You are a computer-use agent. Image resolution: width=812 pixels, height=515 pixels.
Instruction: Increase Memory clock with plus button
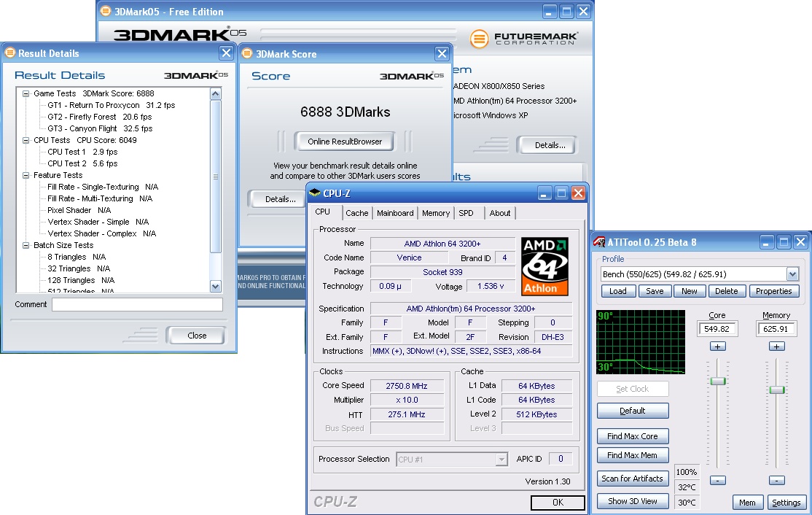776,346
